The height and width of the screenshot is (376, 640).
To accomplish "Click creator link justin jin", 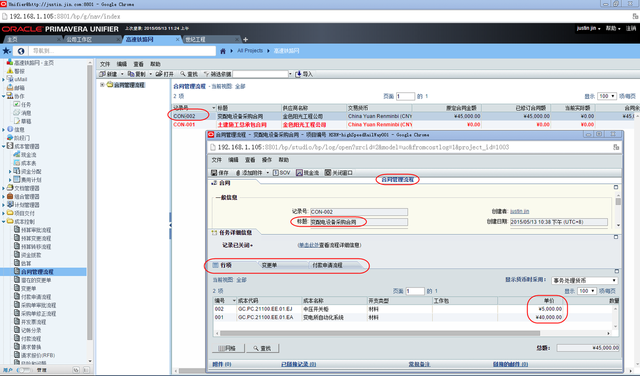I will 519,211.
